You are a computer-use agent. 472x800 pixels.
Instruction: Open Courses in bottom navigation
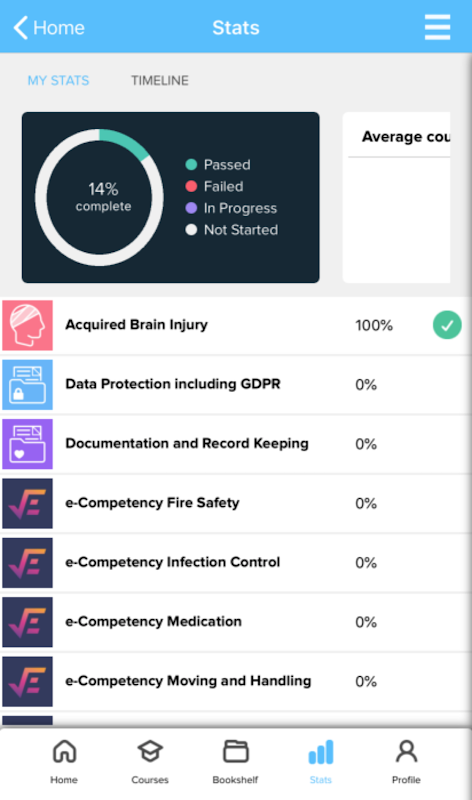(150, 762)
